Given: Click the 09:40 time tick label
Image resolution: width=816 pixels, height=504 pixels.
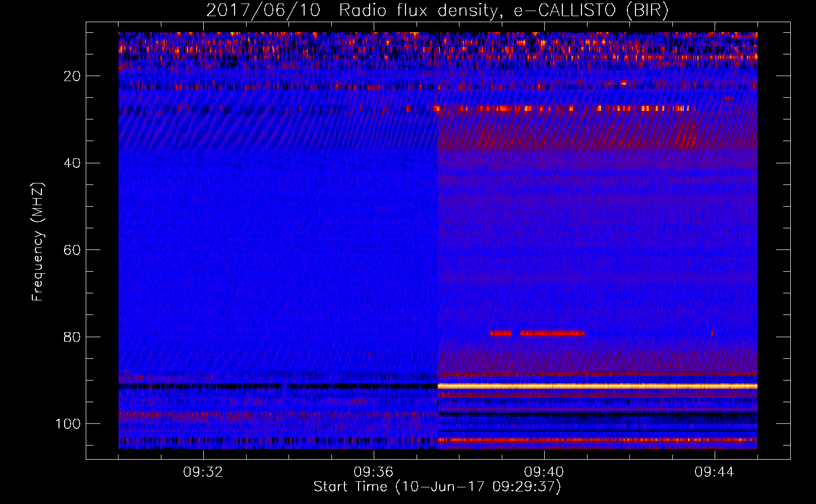Looking at the screenshot, I should coord(544,472).
